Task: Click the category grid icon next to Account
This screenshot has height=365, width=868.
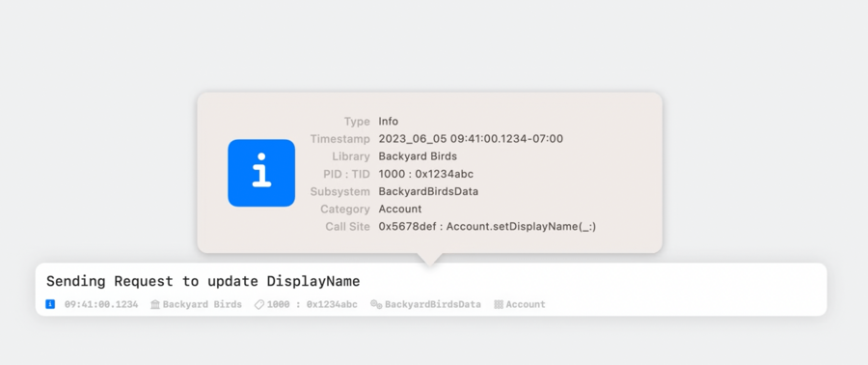Action: click(x=499, y=304)
